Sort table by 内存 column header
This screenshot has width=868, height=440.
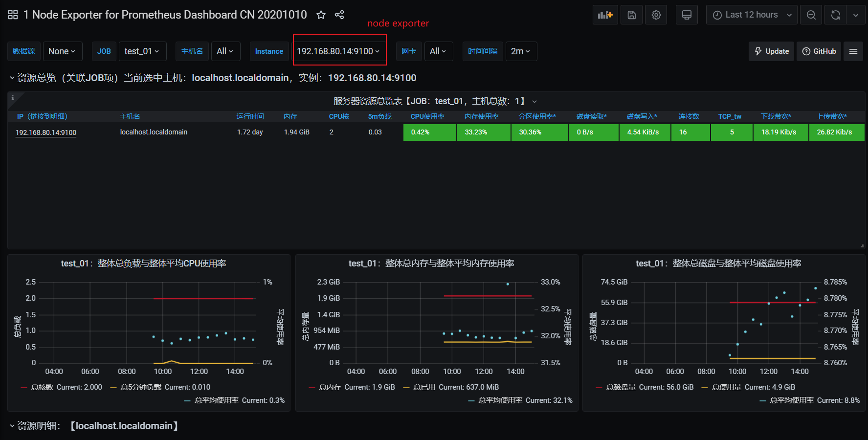[x=290, y=116]
